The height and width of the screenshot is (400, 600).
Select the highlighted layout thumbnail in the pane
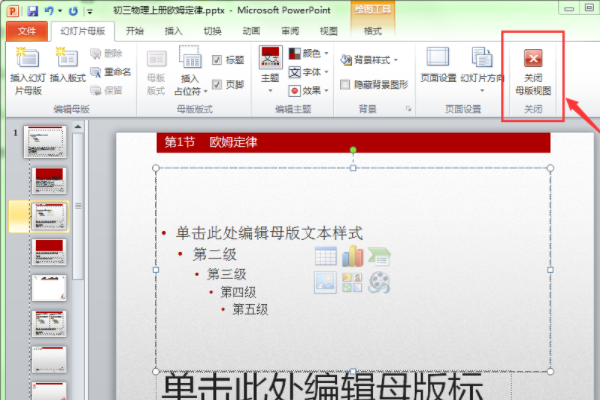(49, 216)
